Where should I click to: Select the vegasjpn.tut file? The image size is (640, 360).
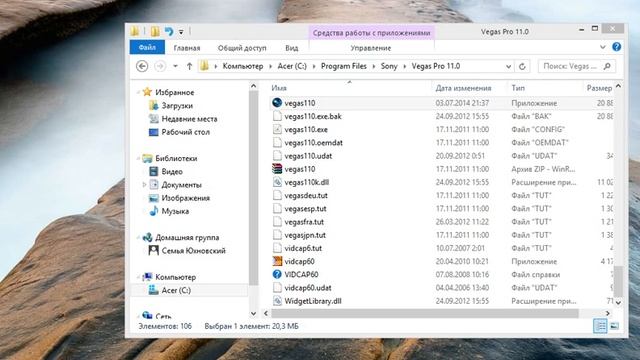coord(305,235)
